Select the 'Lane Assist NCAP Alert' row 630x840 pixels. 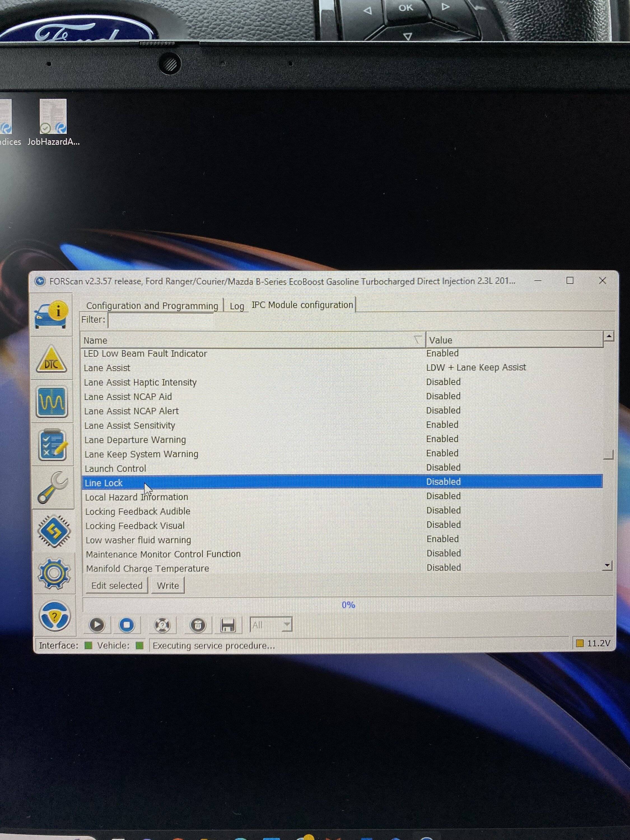tap(342, 411)
